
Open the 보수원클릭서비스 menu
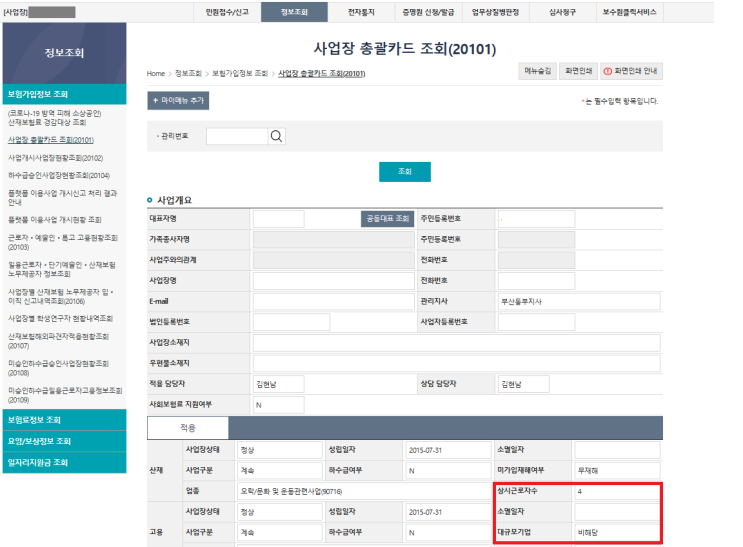(x=631, y=12)
